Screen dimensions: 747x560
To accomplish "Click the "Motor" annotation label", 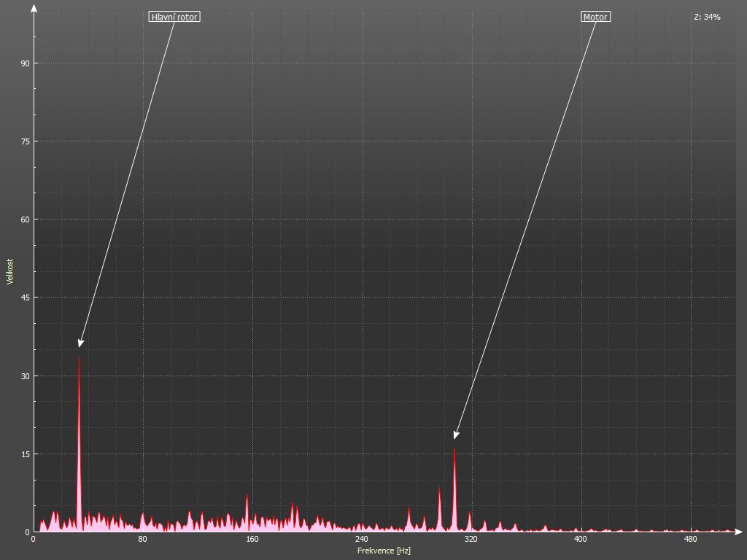I will (595, 17).
